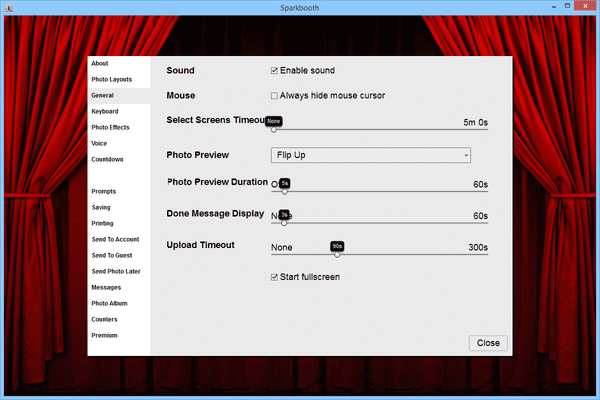Open Keyboard settings page
The width and height of the screenshot is (600, 400).
click(105, 111)
